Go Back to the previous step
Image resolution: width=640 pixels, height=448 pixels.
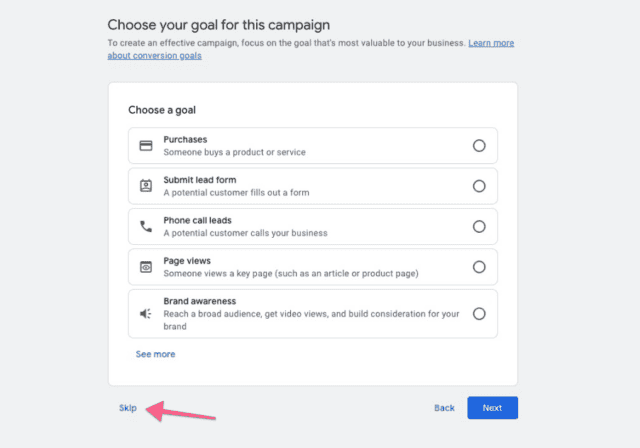pyautogui.click(x=444, y=408)
